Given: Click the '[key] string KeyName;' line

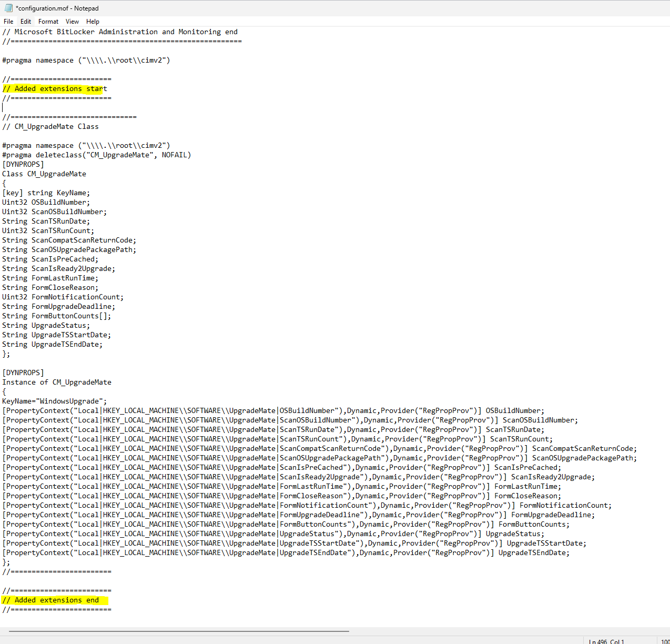Looking at the screenshot, I should (46, 193).
